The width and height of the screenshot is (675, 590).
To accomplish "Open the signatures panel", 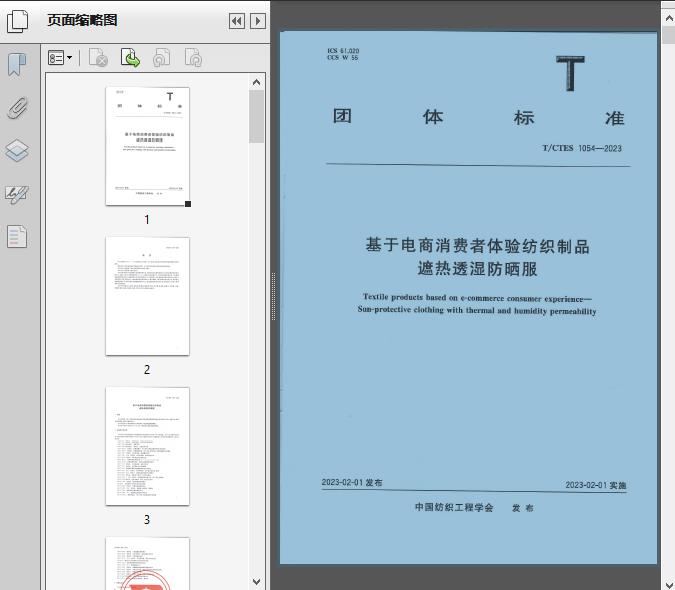I will tap(17, 194).
